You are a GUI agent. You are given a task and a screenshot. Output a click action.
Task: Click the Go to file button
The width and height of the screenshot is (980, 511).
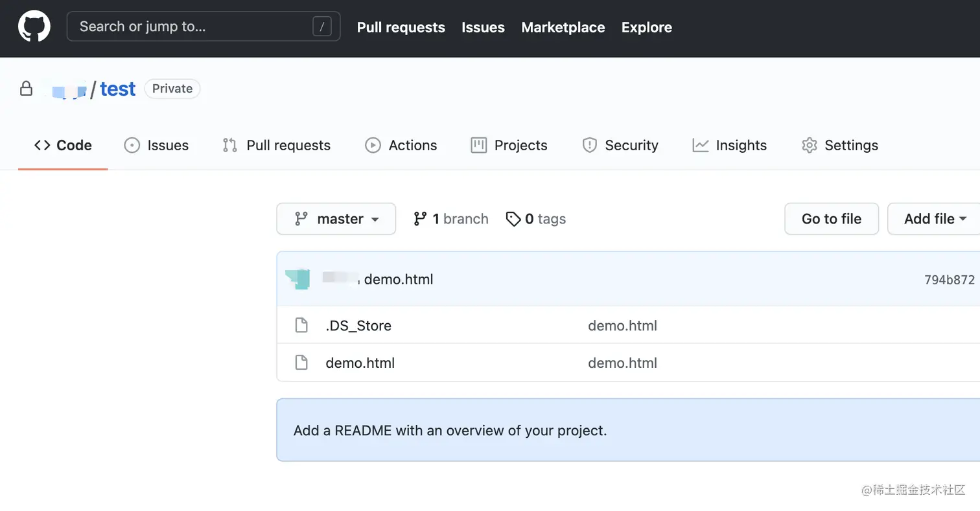pos(831,219)
